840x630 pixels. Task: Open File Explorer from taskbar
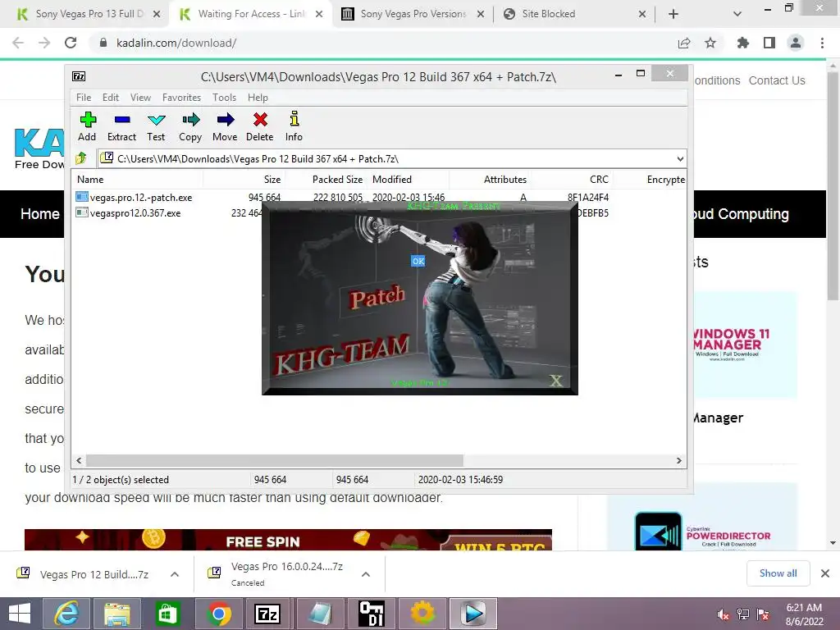coord(117,614)
